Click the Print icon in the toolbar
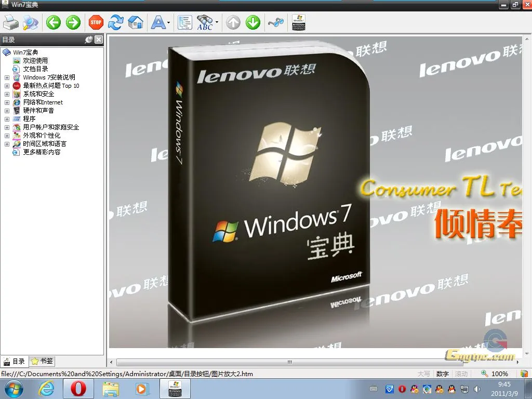The image size is (532, 399). (11, 22)
